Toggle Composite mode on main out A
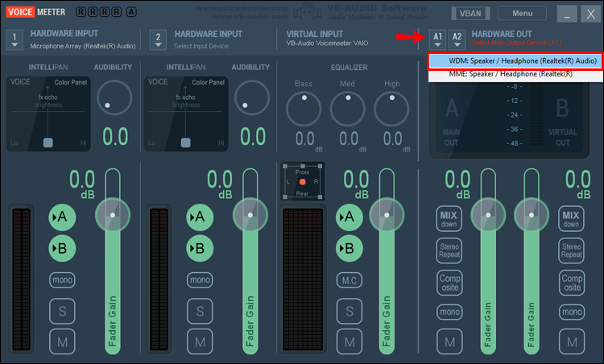 coord(449,283)
